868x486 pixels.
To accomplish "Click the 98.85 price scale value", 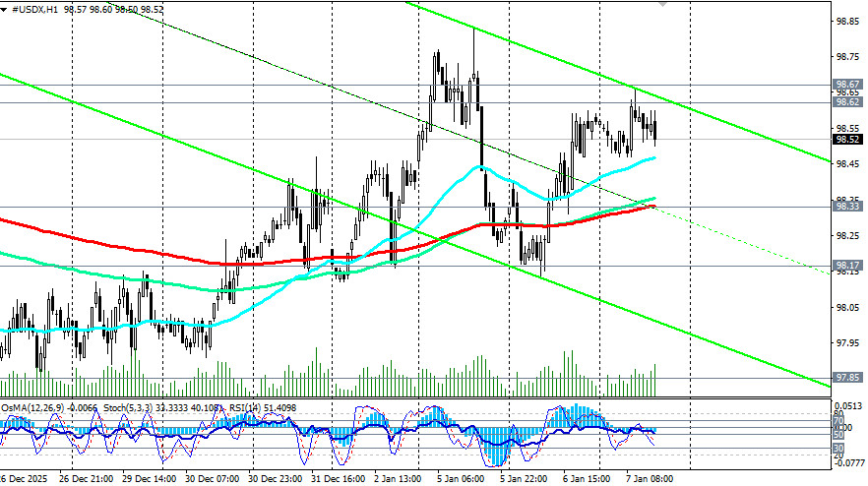I will [847, 20].
